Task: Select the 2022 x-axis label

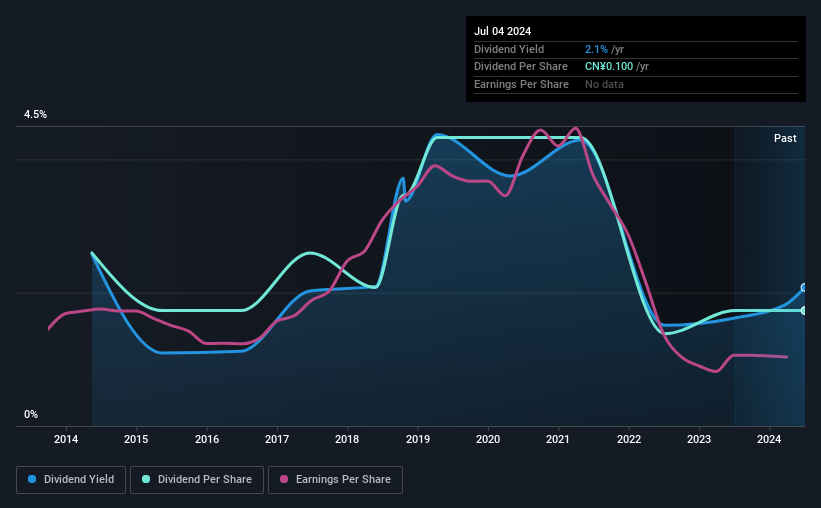Action: tap(629, 439)
